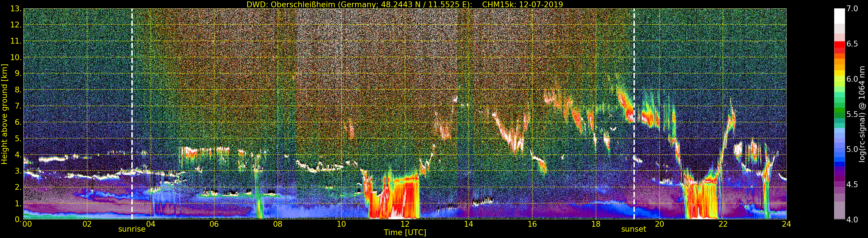This screenshot has height=238, width=868.
Task: Click the colorbar tick label 4.0
Action: point(852,220)
